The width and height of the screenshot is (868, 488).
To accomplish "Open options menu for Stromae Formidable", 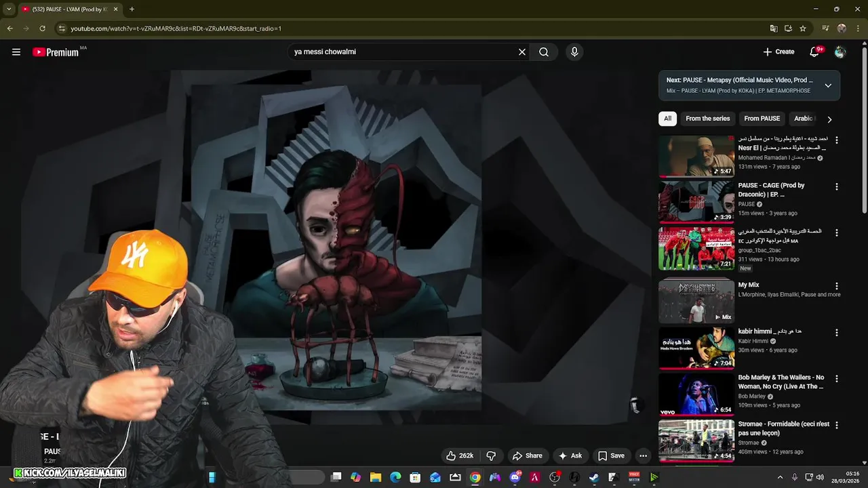I will pos(836,425).
